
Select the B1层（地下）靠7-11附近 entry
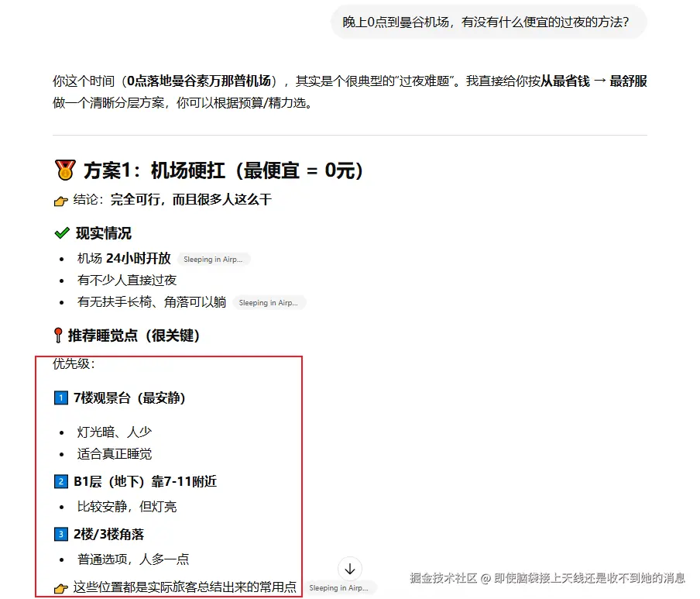(146, 481)
